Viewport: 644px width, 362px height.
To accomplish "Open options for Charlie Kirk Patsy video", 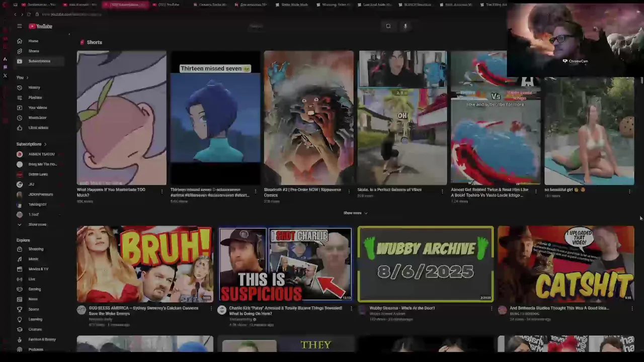I will point(351,309).
